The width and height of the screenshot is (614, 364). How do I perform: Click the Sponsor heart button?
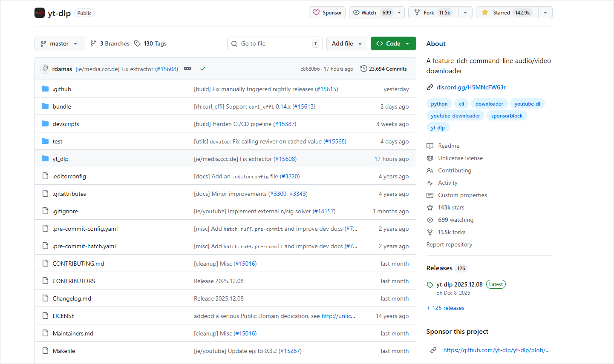click(x=327, y=12)
